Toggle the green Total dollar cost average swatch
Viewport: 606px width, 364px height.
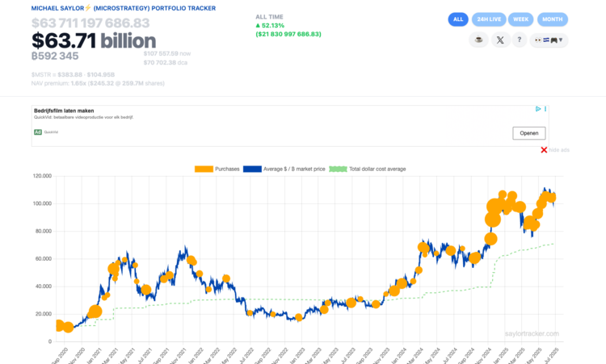tap(338, 169)
